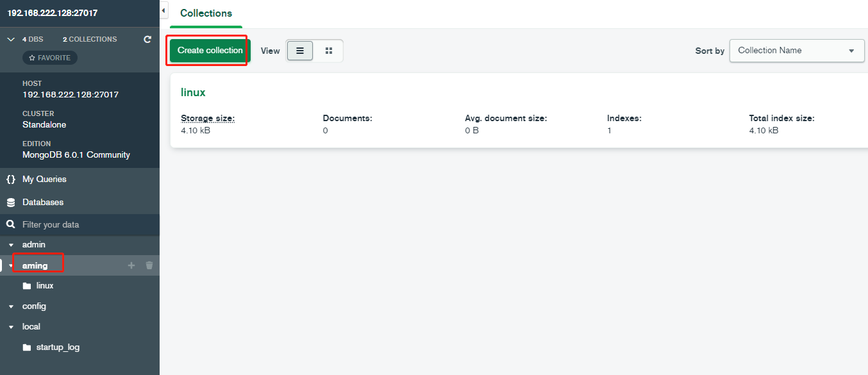The image size is (868, 375).
Task: Click the 192.168.222.128:27017 connection title
Action: pos(53,13)
